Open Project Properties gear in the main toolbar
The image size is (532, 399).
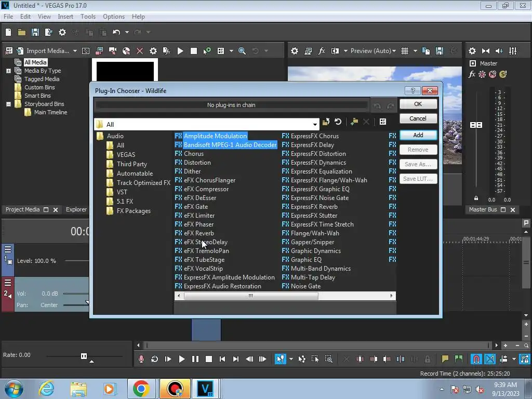pyautogui.click(x=62, y=32)
